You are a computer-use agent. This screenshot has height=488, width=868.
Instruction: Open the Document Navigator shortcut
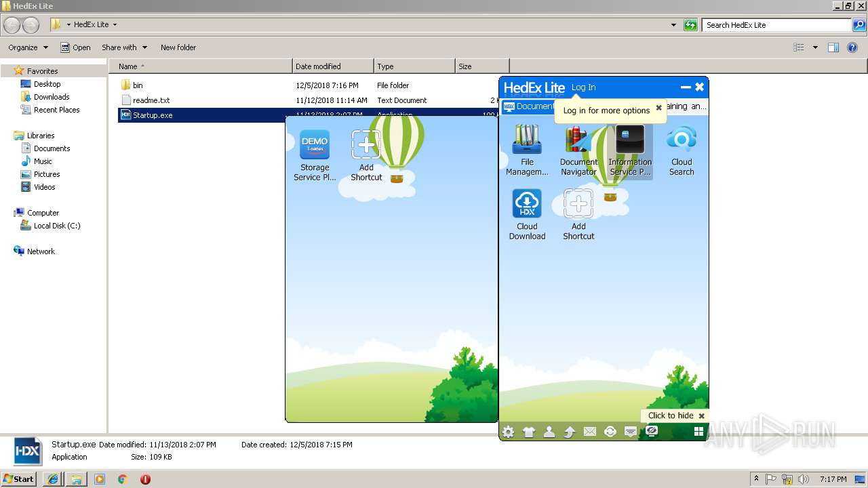578,150
